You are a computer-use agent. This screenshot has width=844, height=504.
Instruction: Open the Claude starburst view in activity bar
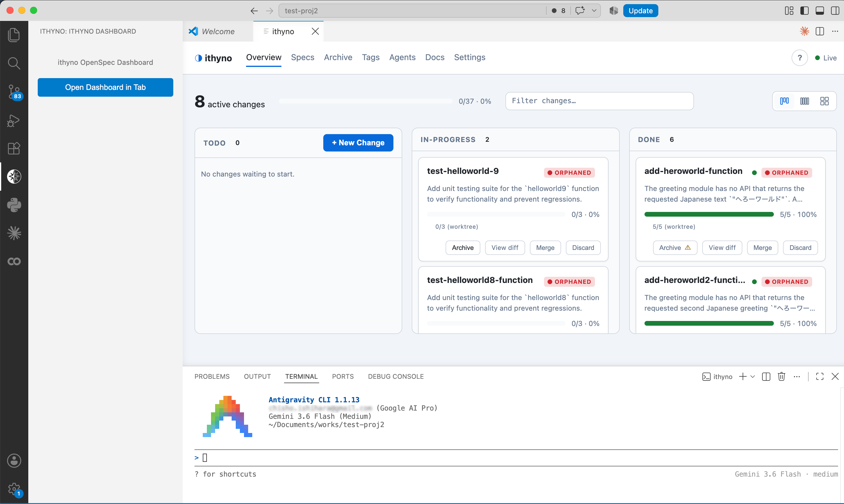pos(14,233)
